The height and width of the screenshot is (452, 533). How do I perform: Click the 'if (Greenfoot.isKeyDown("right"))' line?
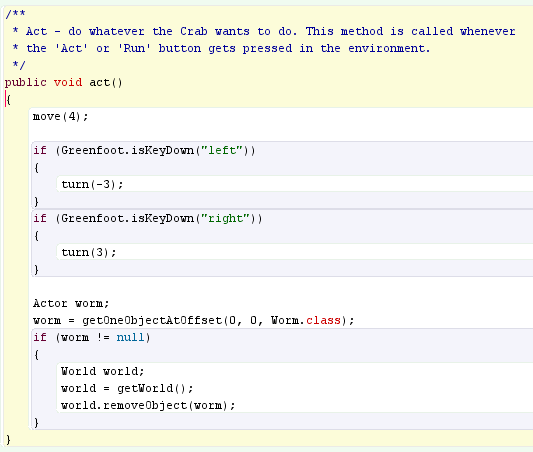tap(148, 219)
